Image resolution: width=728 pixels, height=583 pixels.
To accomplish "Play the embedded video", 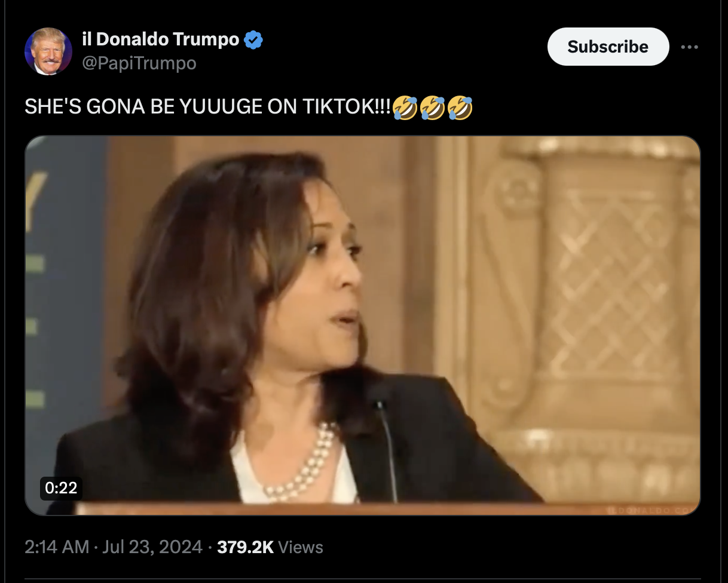I will (362, 326).
